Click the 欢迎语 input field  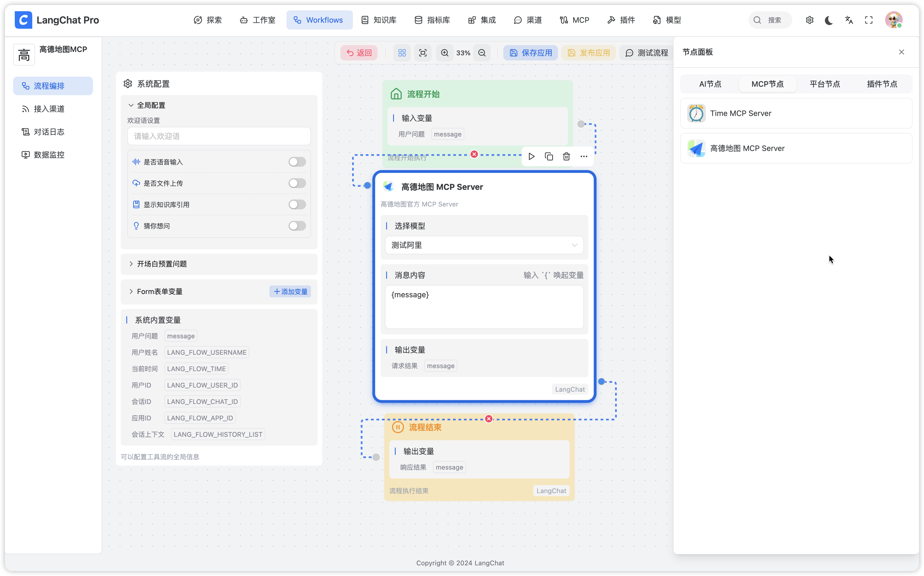pyautogui.click(x=219, y=136)
